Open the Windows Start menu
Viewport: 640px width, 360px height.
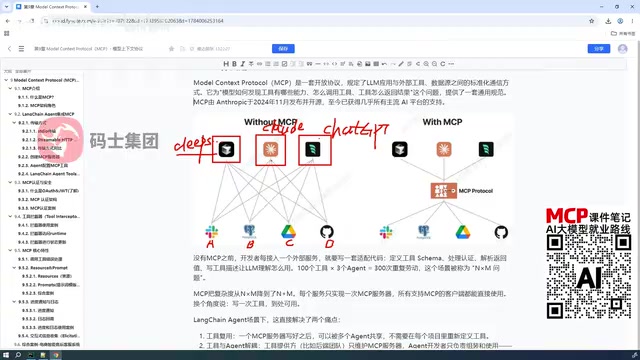(6, 355)
